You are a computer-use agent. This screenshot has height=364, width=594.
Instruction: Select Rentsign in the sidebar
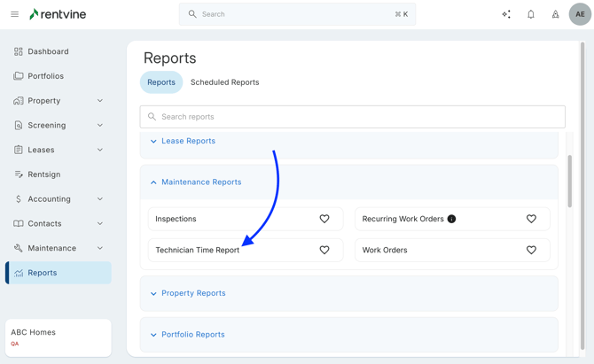pyautogui.click(x=44, y=174)
